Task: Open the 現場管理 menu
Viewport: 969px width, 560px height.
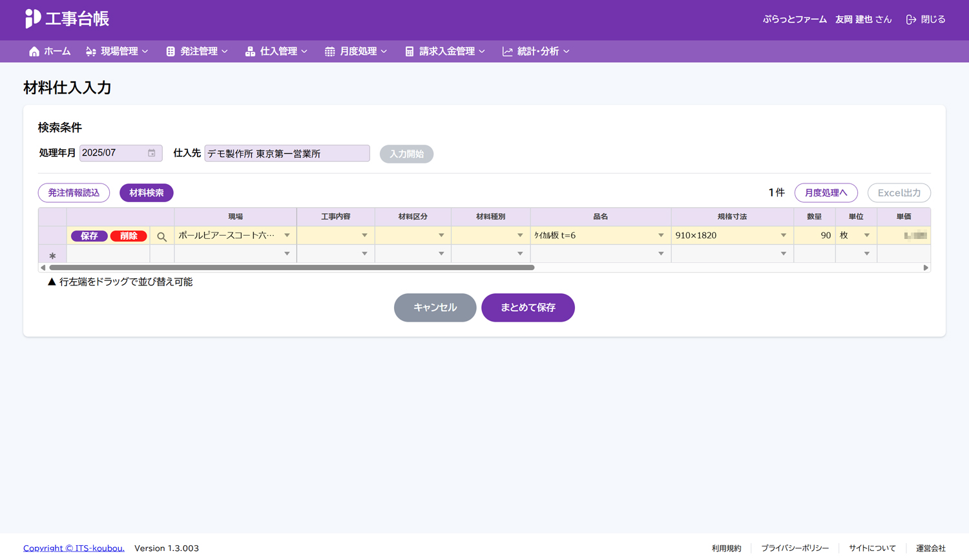Action: tap(117, 52)
